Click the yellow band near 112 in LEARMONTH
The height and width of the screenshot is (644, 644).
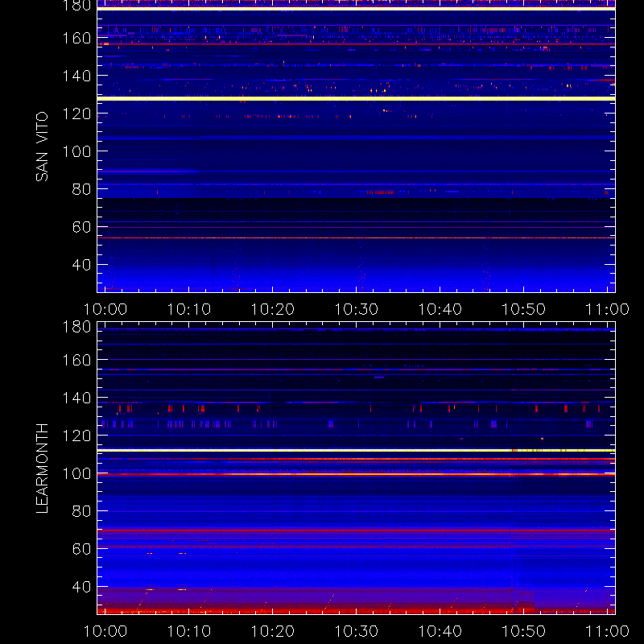pyautogui.click(x=356, y=451)
